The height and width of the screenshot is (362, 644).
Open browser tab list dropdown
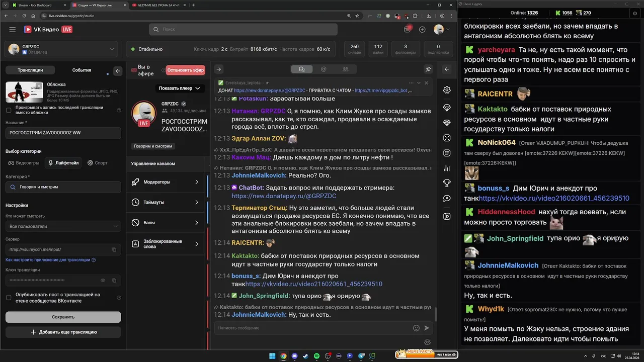[6, 5]
